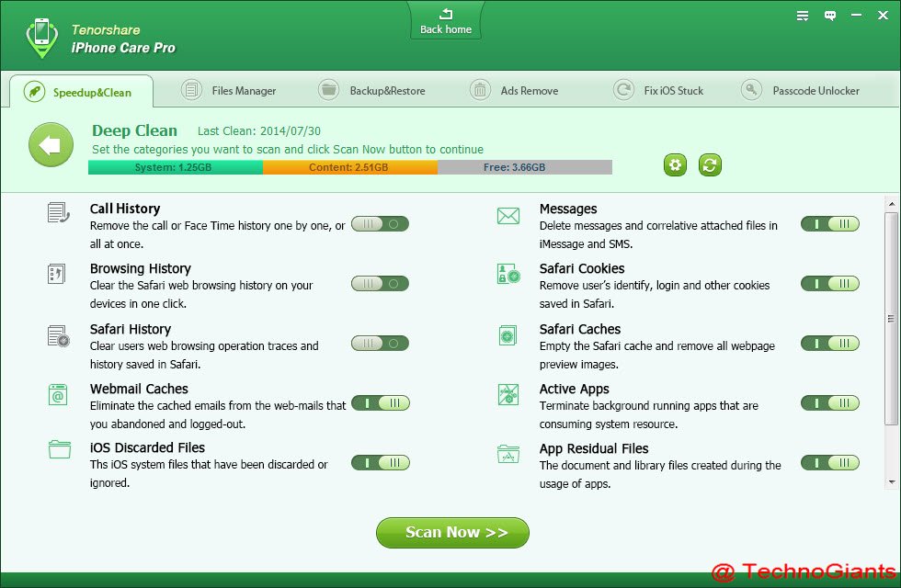The image size is (901, 588).
Task: Click the Safari Caches icon
Action: (x=508, y=335)
